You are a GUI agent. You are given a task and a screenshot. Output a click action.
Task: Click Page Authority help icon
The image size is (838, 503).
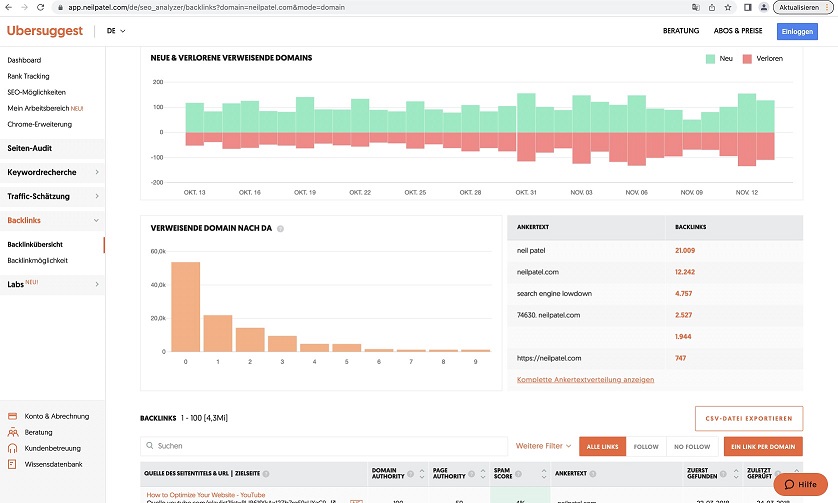(471, 474)
